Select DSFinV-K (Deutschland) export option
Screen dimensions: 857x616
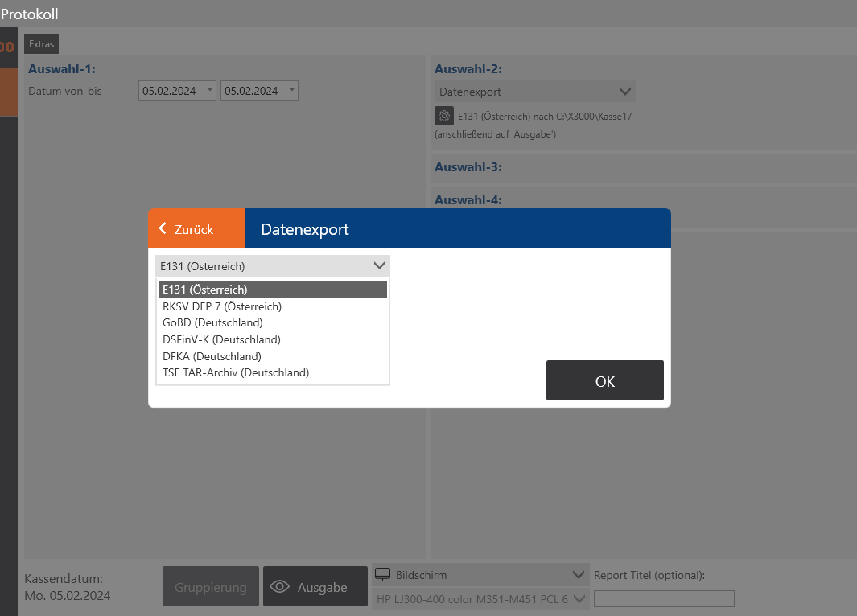pyautogui.click(x=221, y=339)
